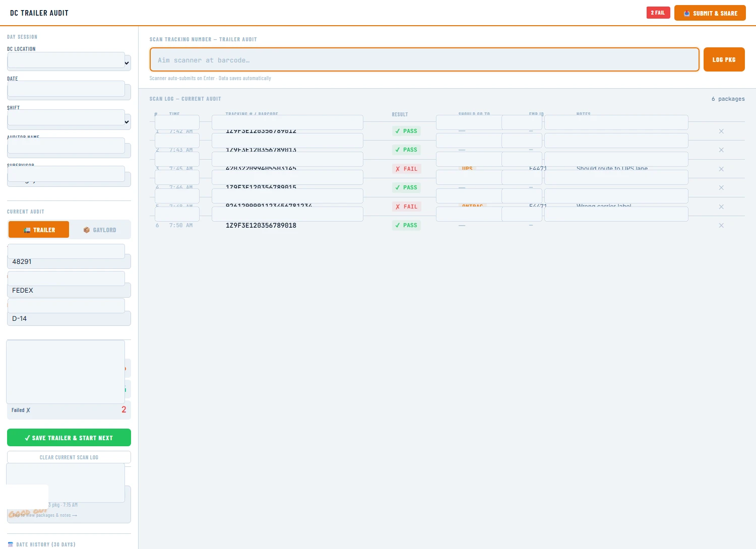Click the 7:50 AM time cell
Screen dimensions: 756x549
(181, 226)
